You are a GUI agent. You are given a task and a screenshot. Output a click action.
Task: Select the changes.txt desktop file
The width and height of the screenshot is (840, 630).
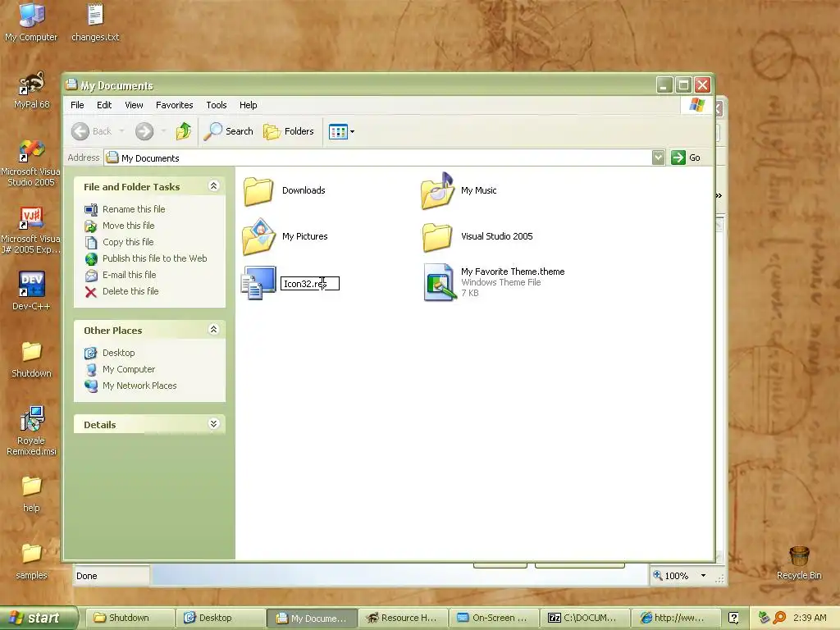(95, 21)
